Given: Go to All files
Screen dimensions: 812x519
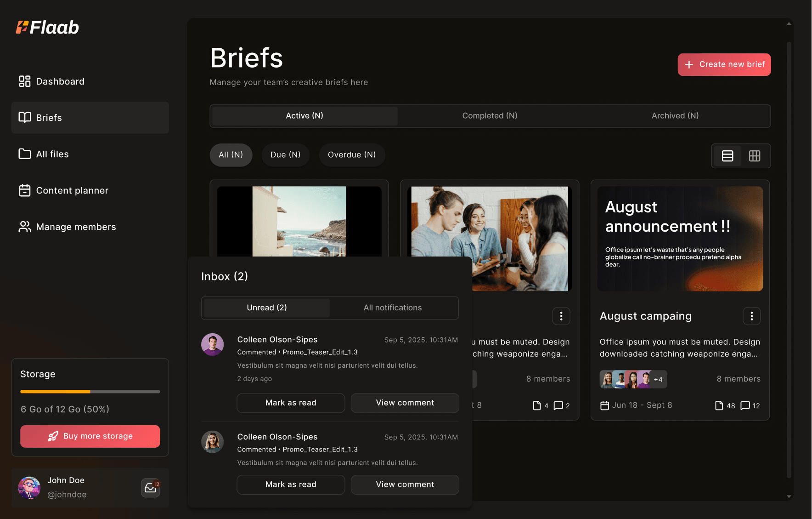Looking at the screenshot, I should (x=90, y=154).
